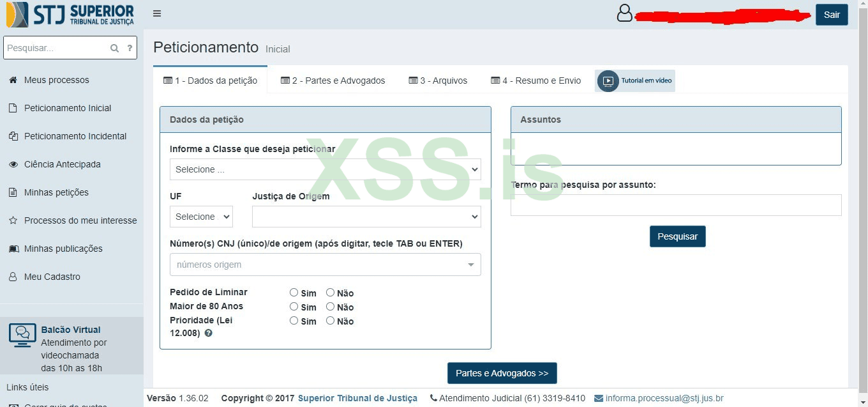Switch to tab 4 - Resumo e Envio
868x407 pixels.
[x=536, y=81]
